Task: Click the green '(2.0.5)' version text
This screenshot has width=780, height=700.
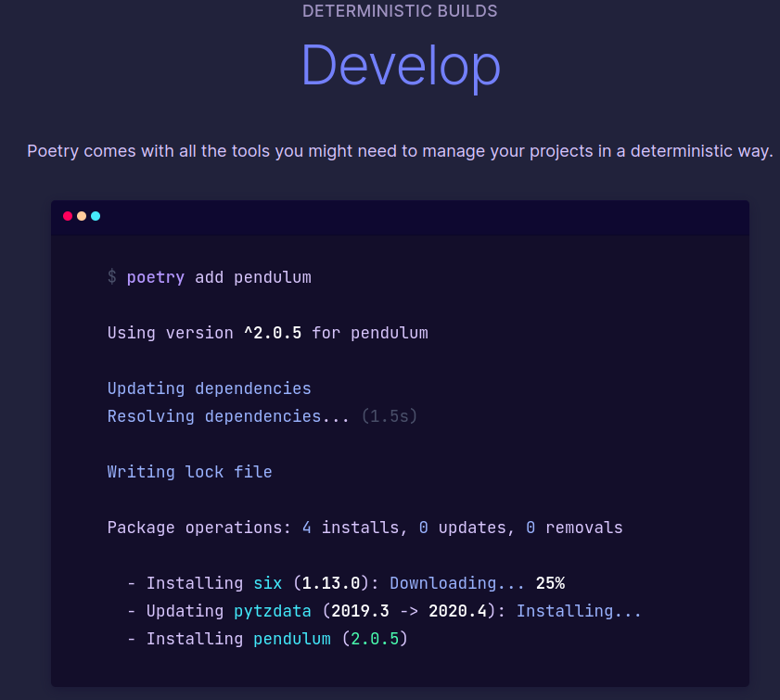Action: tap(375, 639)
